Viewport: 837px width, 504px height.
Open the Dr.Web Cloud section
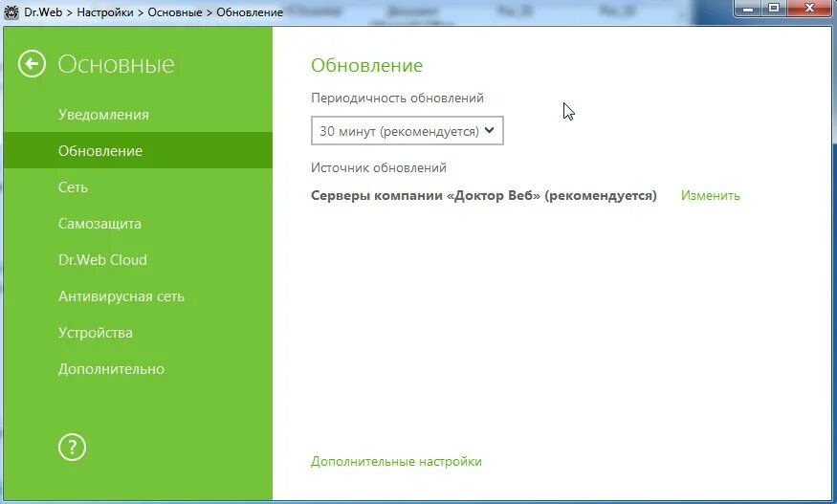tap(102, 260)
